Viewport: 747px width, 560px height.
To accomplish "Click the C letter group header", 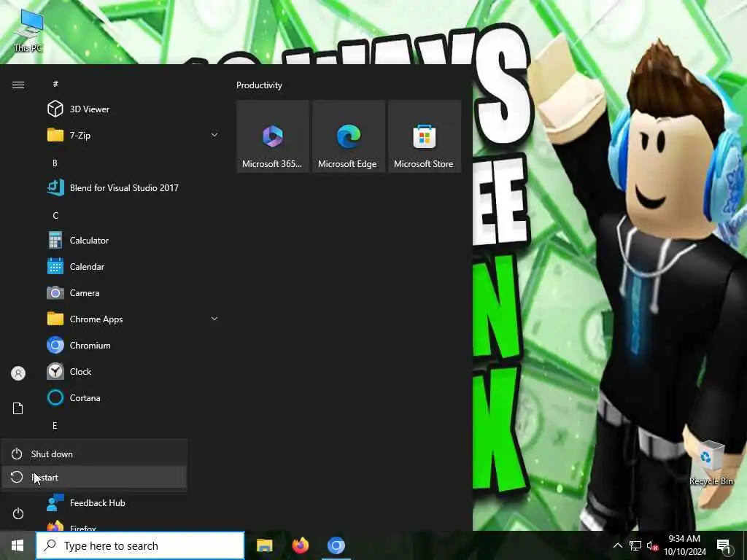I will pos(55,216).
